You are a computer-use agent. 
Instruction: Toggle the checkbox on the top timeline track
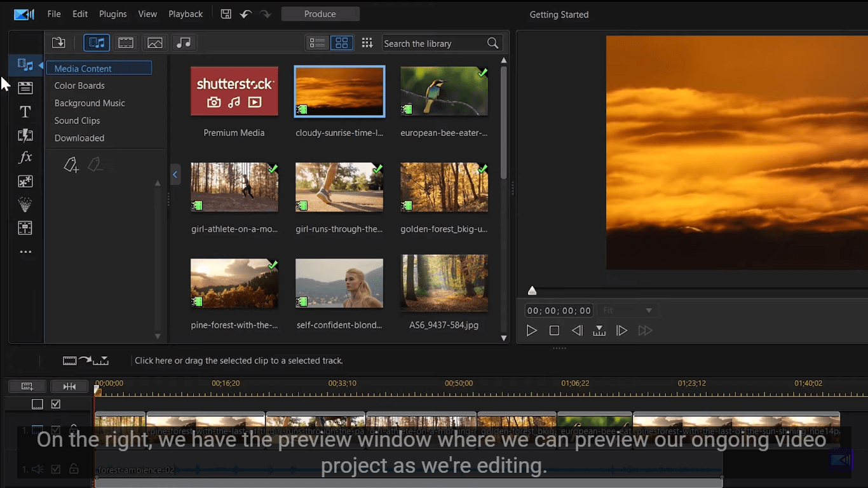coord(56,404)
